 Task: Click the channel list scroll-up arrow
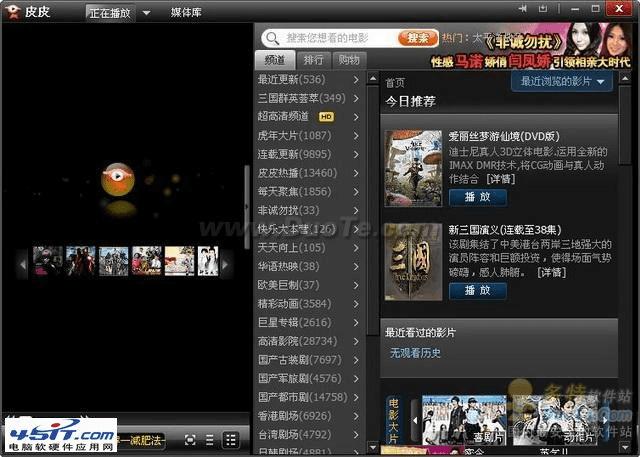tap(373, 78)
